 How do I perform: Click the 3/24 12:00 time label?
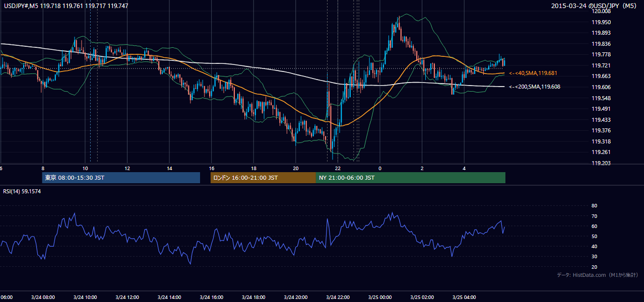pos(127,297)
